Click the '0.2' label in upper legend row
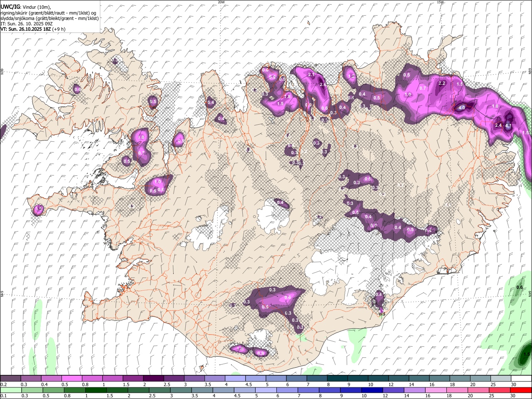The height and width of the screenshot is (399, 532). coord(4,384)
